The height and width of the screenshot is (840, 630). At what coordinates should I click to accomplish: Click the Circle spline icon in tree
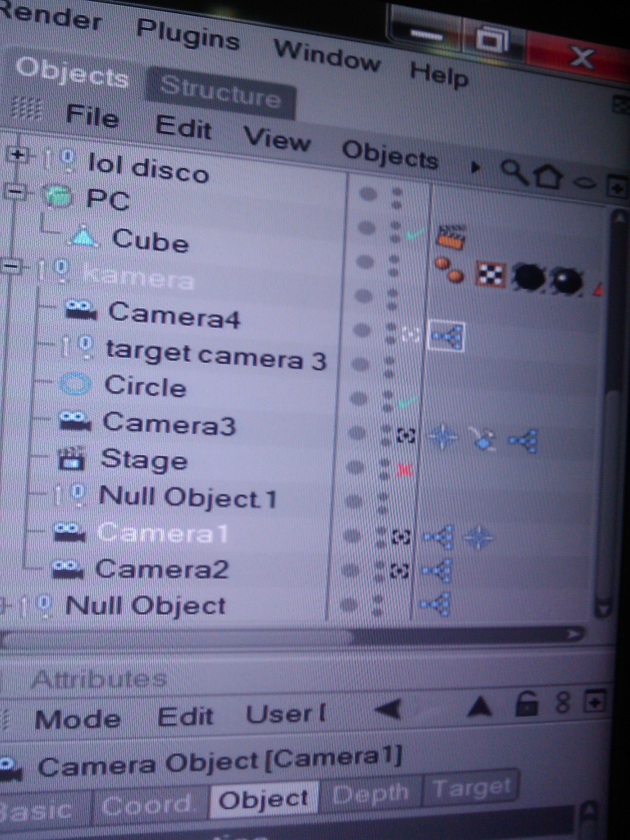75,385
